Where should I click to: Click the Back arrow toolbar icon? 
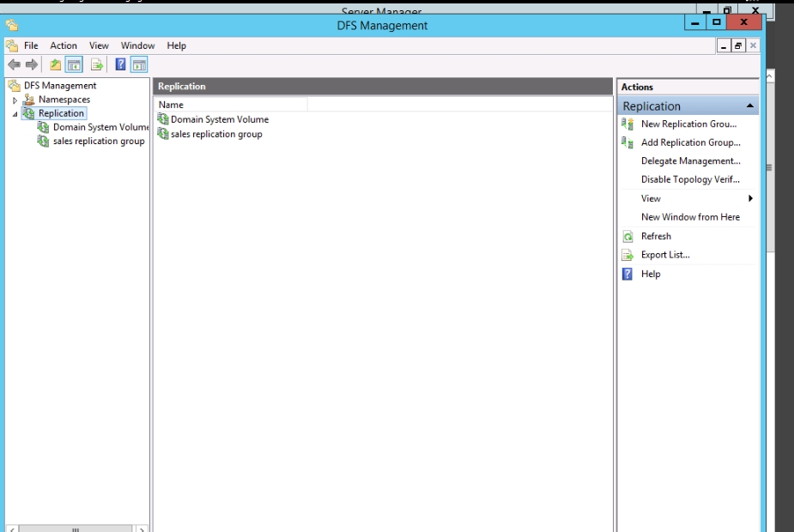point(14,64)
